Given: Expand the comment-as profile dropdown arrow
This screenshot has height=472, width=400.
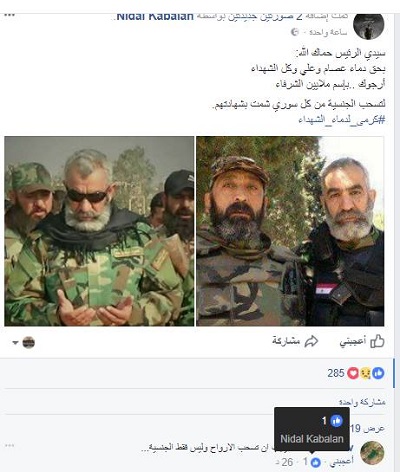Looking at the screenshot, I should coord(15,342).
